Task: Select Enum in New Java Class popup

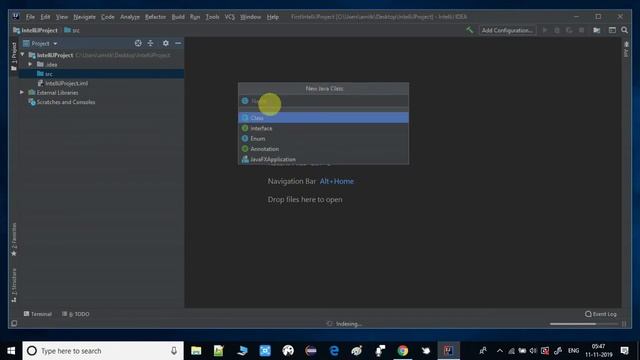Action: 323,138
